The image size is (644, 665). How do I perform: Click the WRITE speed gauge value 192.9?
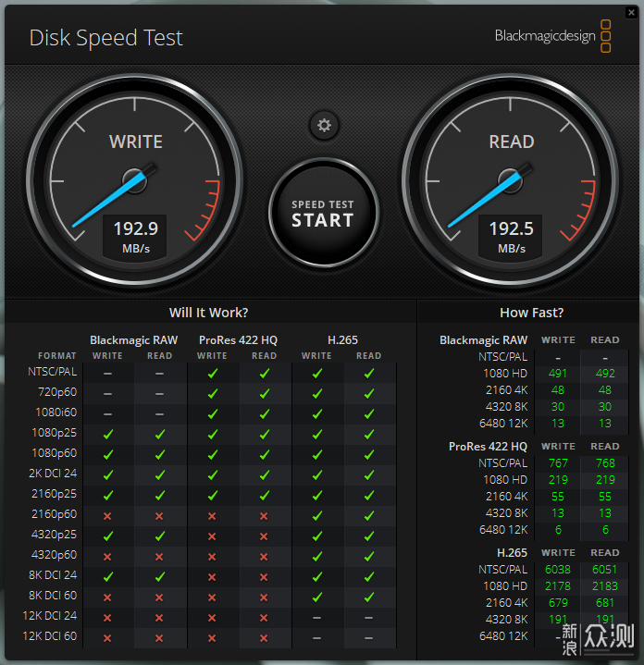pyautogui.click(x=135, y=229)
